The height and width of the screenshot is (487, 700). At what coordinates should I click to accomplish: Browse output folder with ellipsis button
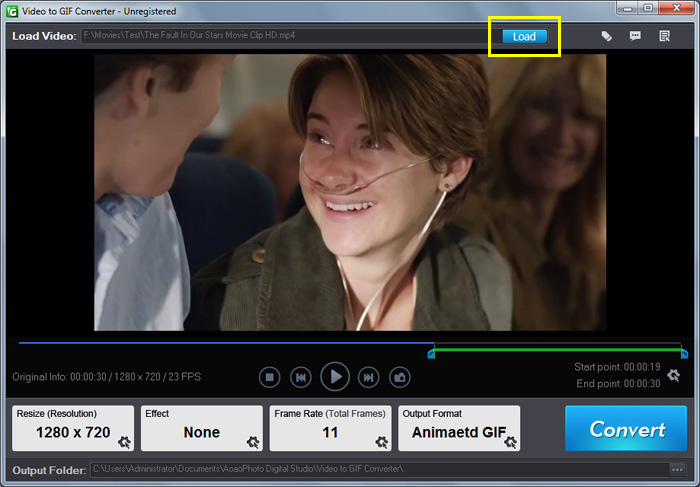pyautogui.click(x=677, y=470)
